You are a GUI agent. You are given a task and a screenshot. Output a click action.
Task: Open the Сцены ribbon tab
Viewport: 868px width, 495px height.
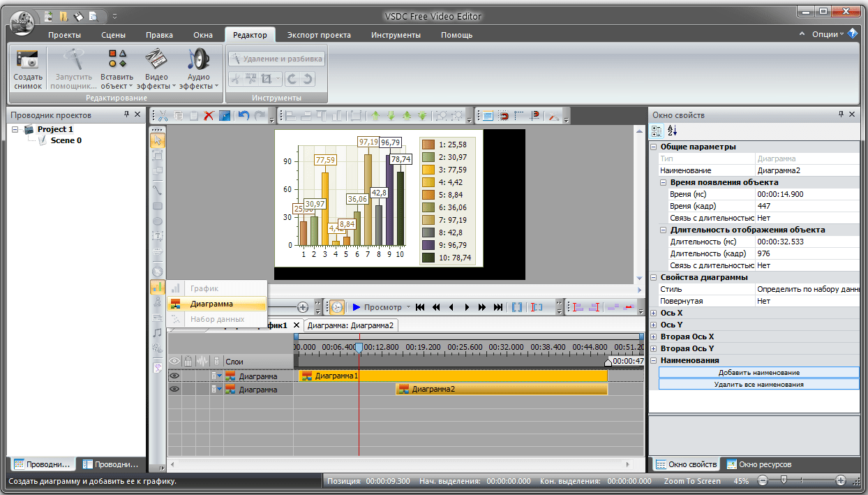tap(113, 35)
